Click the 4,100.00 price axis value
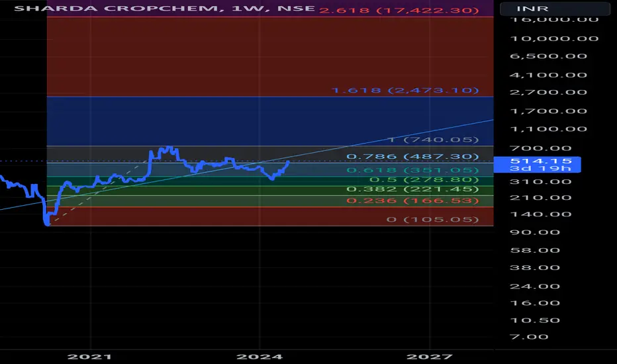Screen dimensions: 617x364 pos(548,75)
